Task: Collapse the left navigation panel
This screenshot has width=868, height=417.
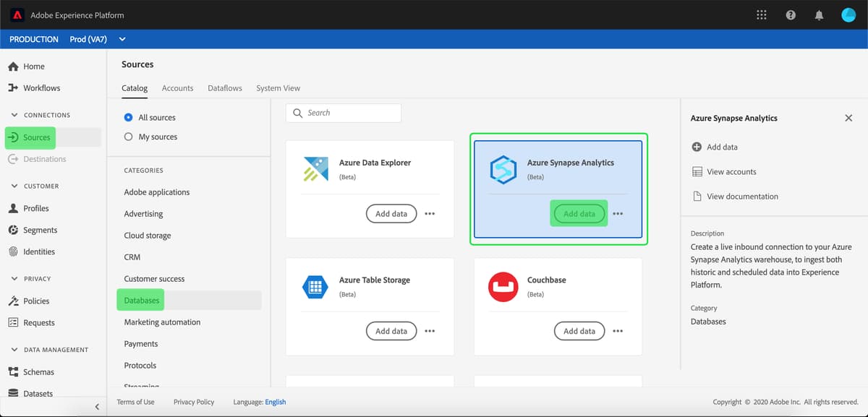Action: [98, 406]
